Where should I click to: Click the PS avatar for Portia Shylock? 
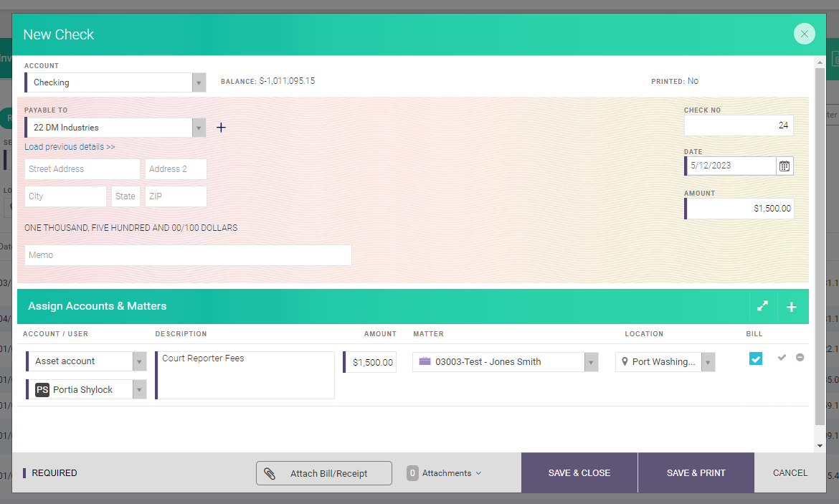pos(42,389)
